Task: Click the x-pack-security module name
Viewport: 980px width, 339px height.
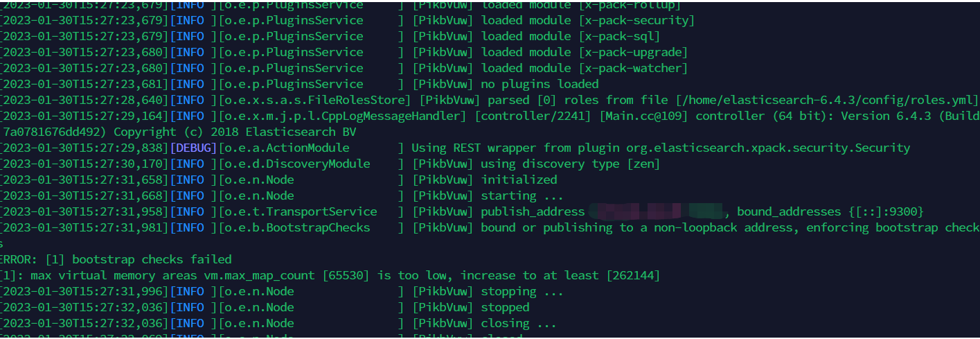Action: [636, 20]
